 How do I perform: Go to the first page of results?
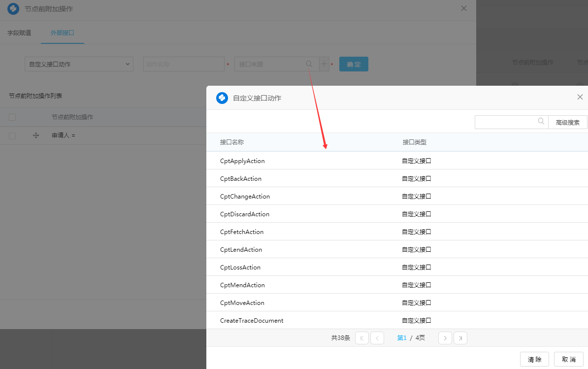tap(361, 338)
